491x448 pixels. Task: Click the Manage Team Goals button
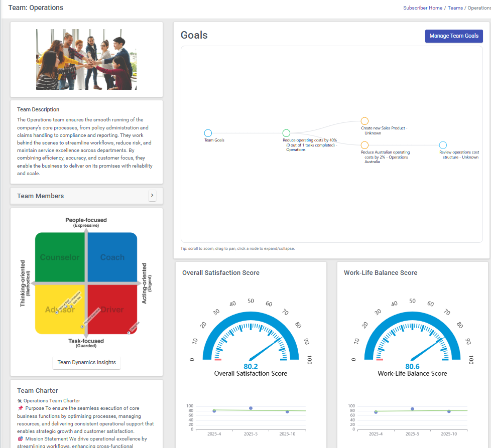pos(454,36)
